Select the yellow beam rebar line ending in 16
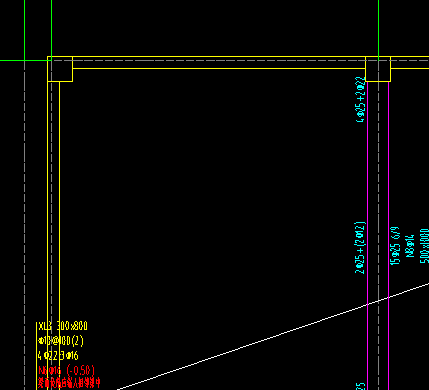Screen dimensions: 429x390 pos(58,356)
